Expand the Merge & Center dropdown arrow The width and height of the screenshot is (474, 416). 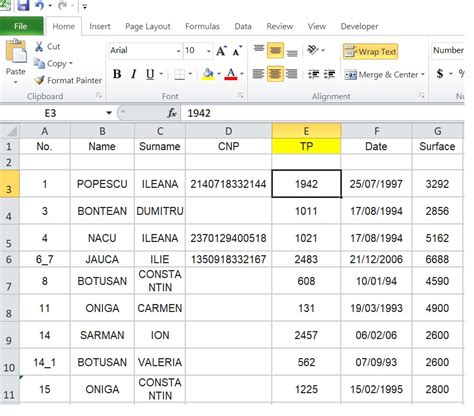point(423,74)
